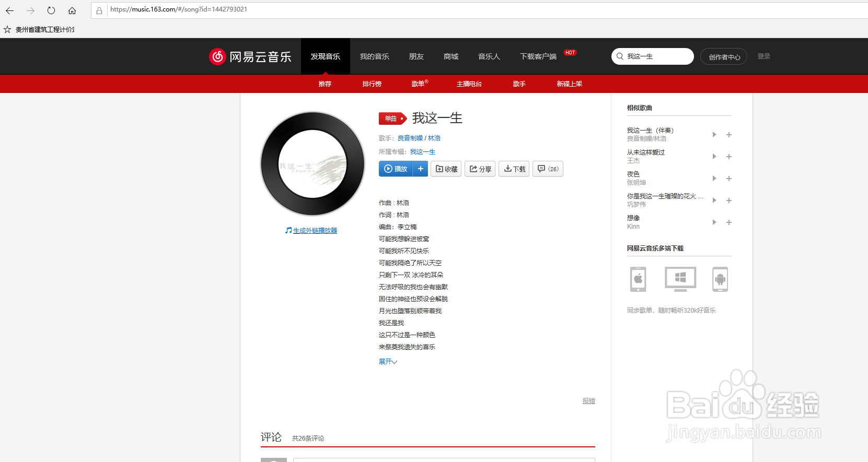Select the 发现音乐 tab
Screen dimensions: 868x462
(326, 56)
